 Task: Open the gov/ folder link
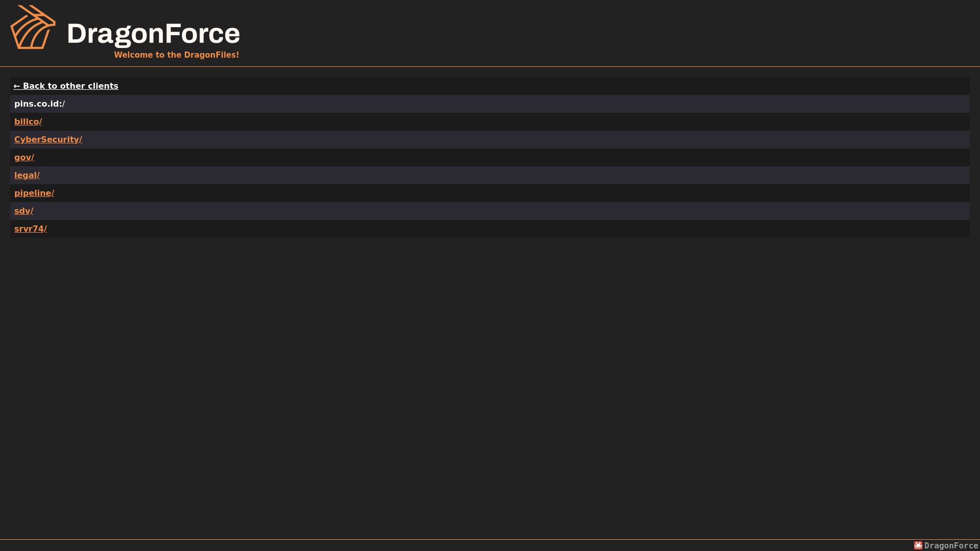24,157
